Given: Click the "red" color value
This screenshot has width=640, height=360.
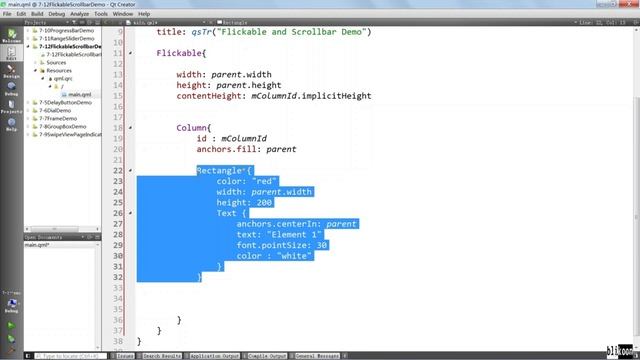Looking at the screenshot, I should coord(264,181).
